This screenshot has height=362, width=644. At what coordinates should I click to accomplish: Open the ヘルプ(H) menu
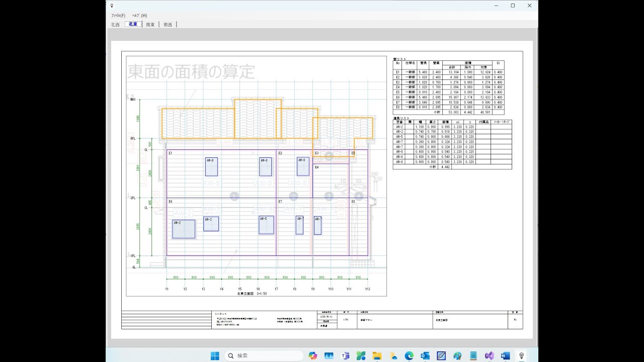[x=139, y=16]
